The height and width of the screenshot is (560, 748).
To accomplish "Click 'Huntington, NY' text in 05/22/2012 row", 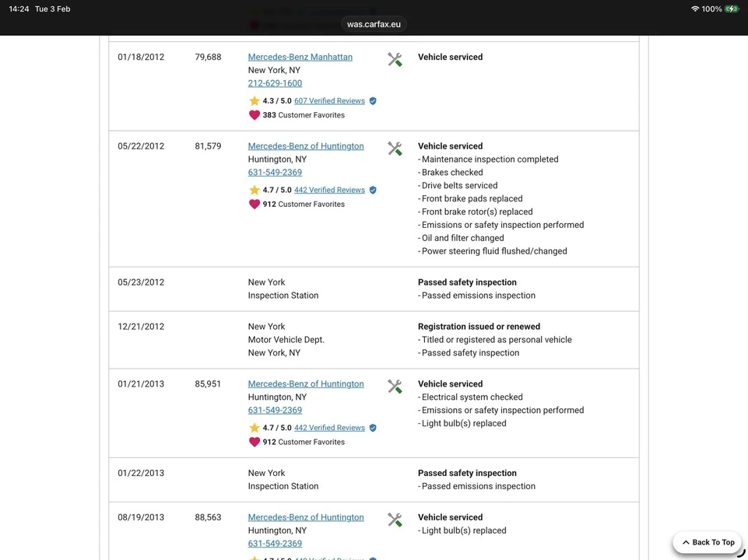I will point(276,159).
